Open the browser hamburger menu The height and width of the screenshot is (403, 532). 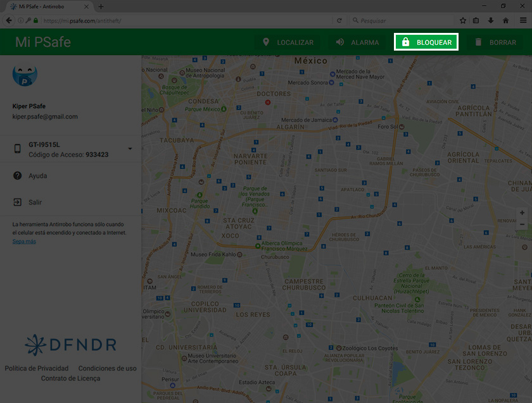[523, 20]
